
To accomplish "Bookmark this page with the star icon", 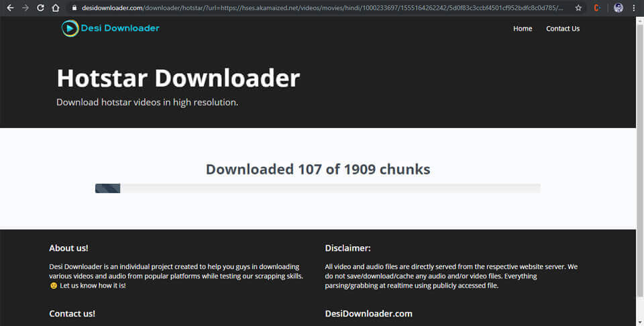I will [578, 8].
